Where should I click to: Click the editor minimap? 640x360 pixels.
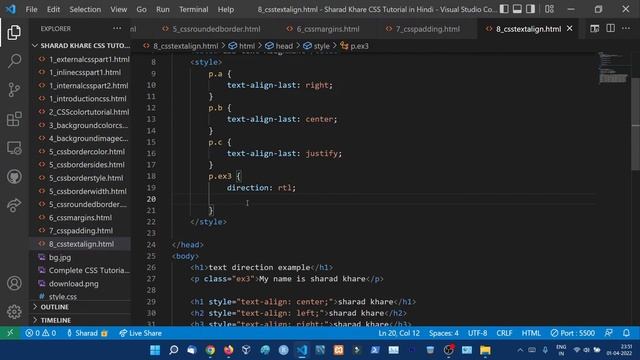click(x=613, y=68)
